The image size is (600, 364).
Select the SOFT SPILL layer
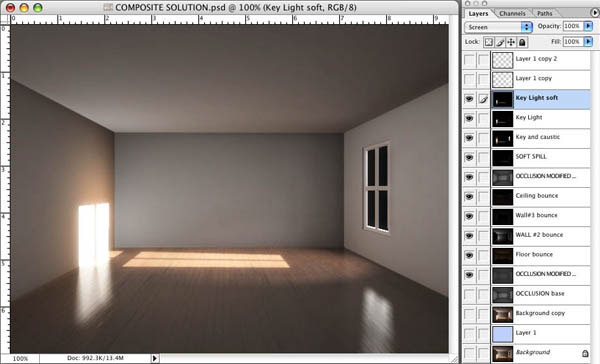pos(541,157)
